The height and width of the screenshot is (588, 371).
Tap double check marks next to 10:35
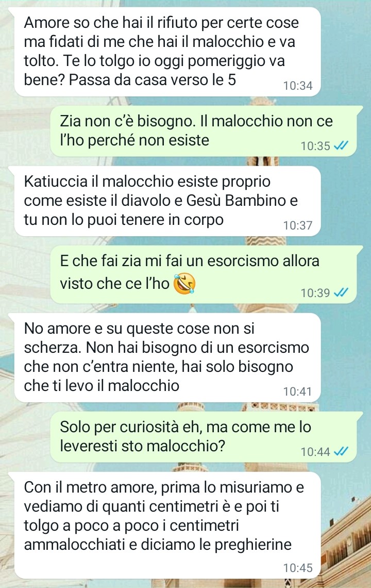(341, 145)
